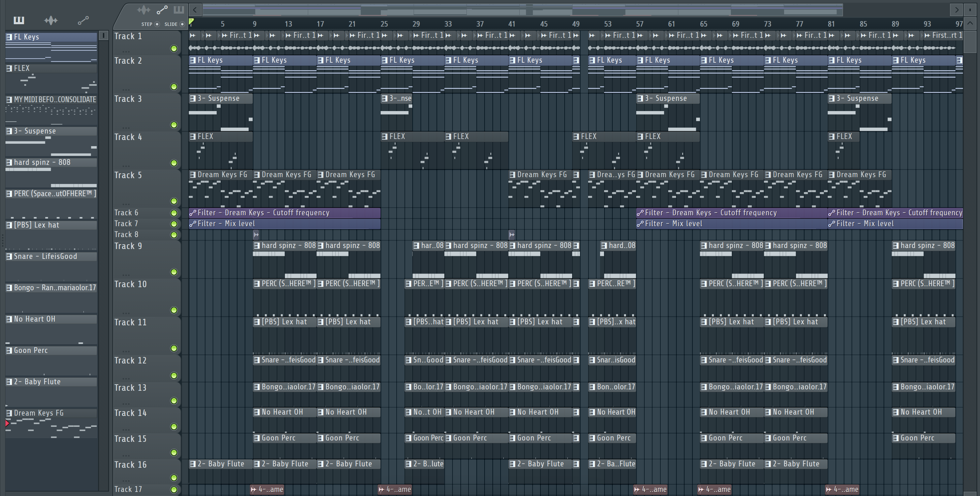
Task: Click bar 49 on the timeline ruler
Action: pyautogui.click(x=576, y=24)
